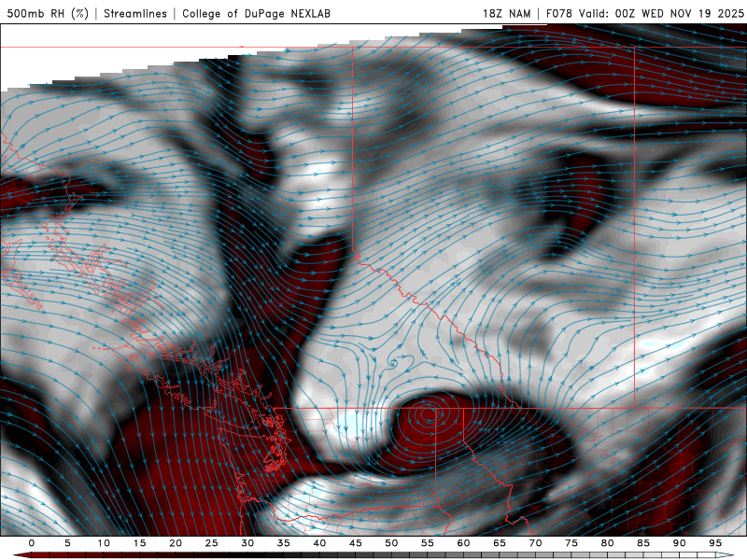This screenshot has height=560, width=747.
Task: Click the 55 label on the color scale
Action: [428, 543]
